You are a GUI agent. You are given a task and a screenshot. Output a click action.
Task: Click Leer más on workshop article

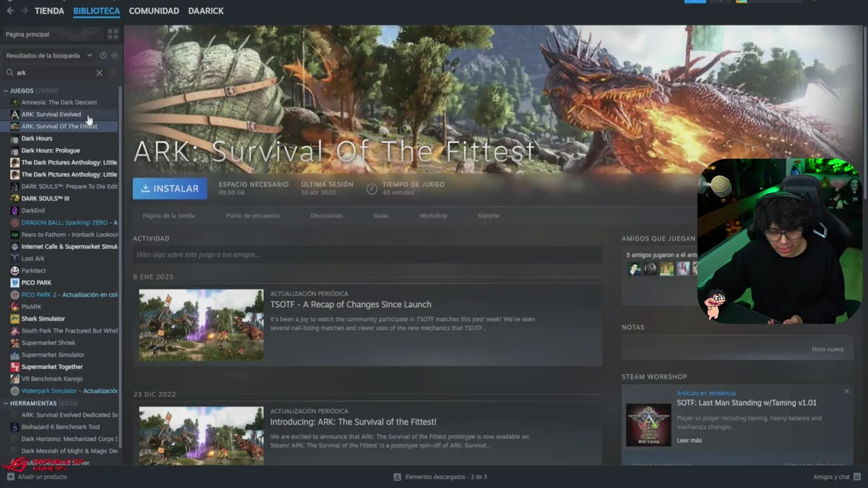tap(689, 441)
